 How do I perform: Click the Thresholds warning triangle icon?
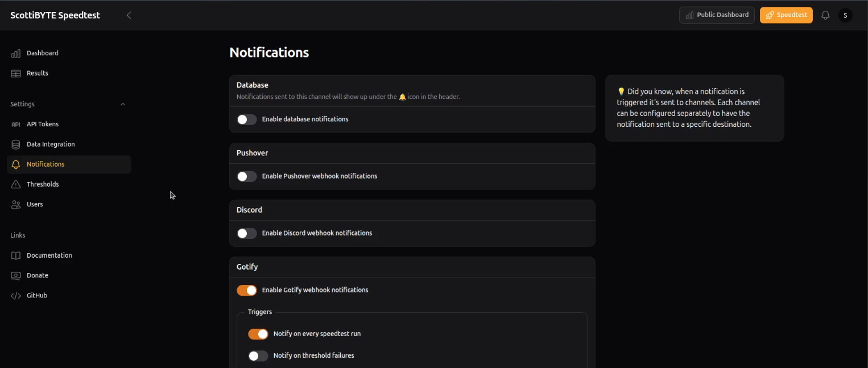pyautogui.click(x=16, y=184)
